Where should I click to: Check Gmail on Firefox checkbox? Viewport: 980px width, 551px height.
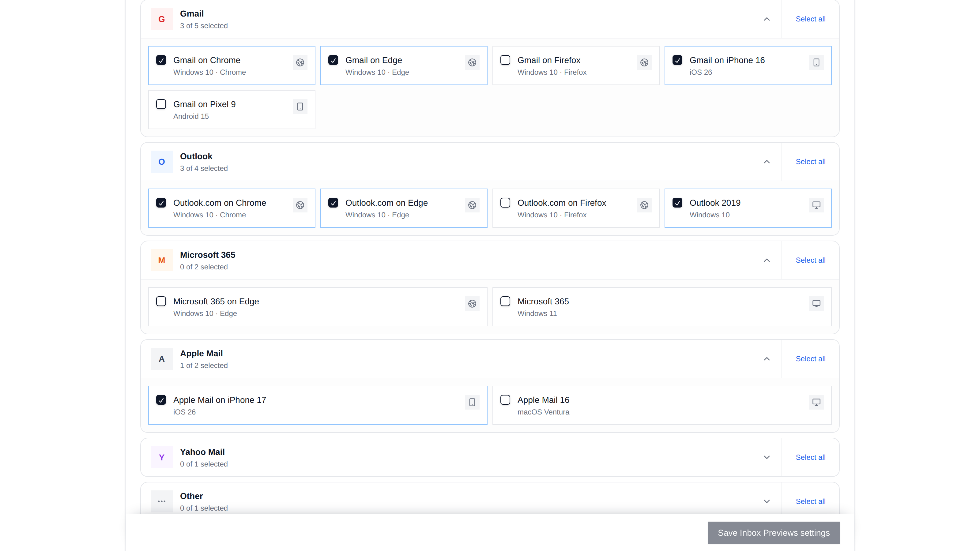pos(505,60)
